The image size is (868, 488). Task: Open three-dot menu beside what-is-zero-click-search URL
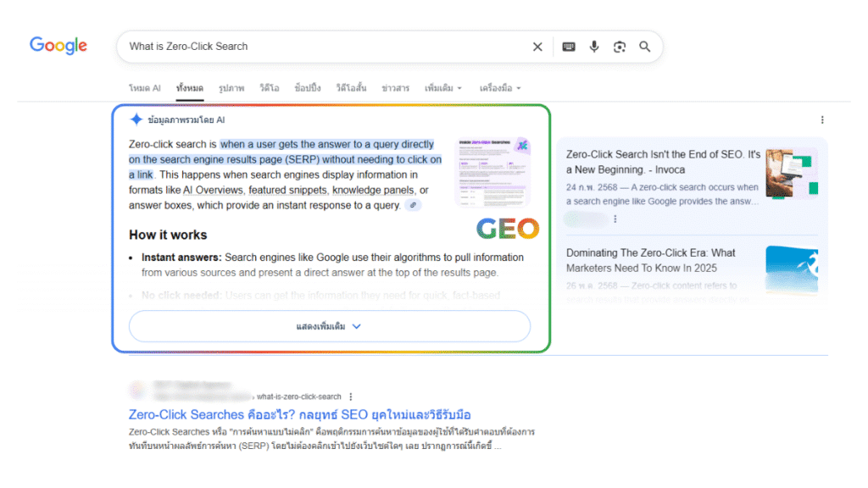(x=351, y=396)
